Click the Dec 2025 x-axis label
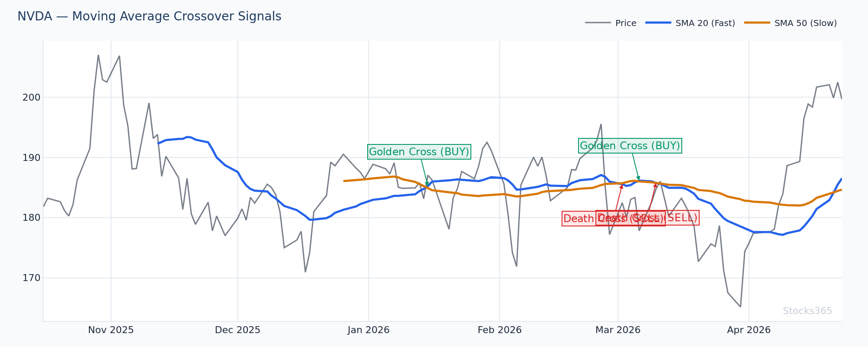868x347 pixels. point(237,330)
